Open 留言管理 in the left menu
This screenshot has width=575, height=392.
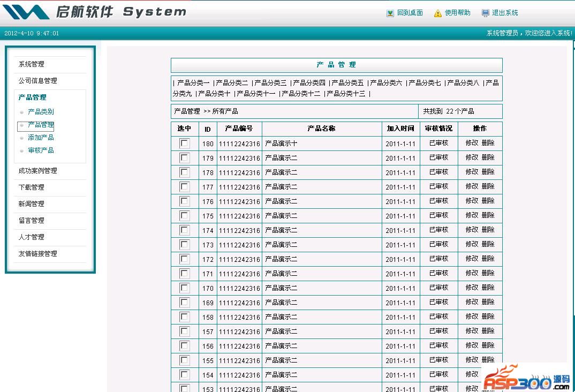tap(32, 221)
